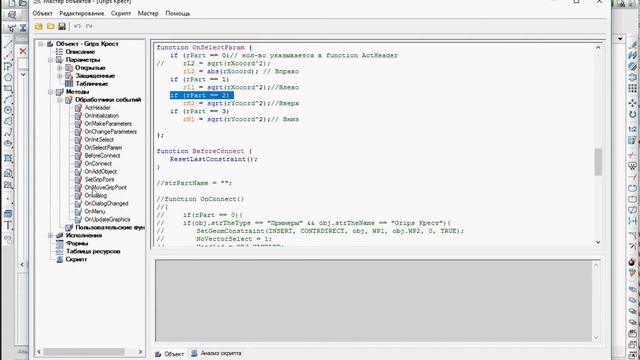The width and height of the screenshot is (640, 360).
Task: Collapse the Обработчики событий node
Action: pos(60,100)
